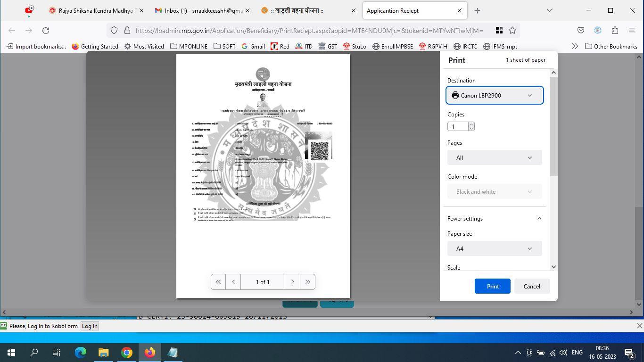
Task: Cancel the print dialog
Action: coord(532,286)
